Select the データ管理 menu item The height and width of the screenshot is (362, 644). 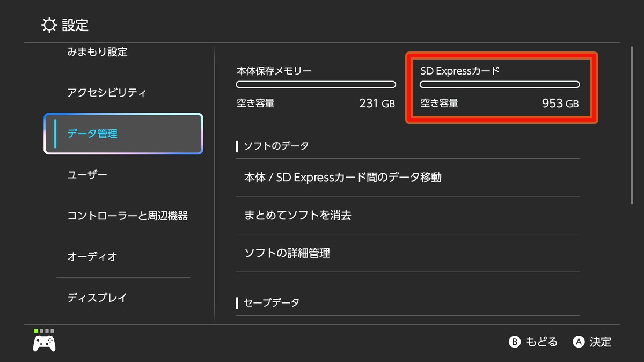123,134
